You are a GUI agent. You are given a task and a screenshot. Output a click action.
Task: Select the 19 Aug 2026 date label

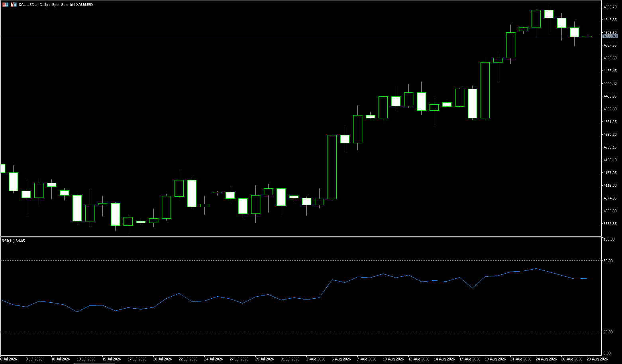click(x=495, y=359)
